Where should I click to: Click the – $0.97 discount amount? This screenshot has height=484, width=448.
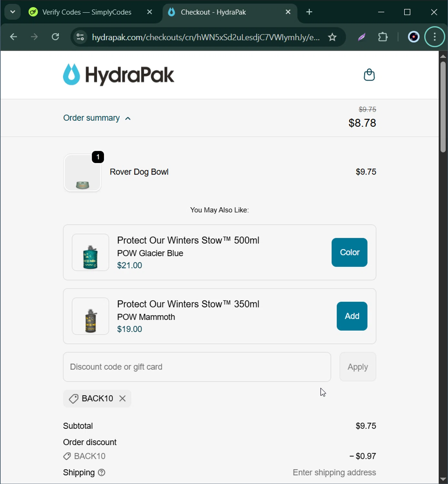click(362, 456)
